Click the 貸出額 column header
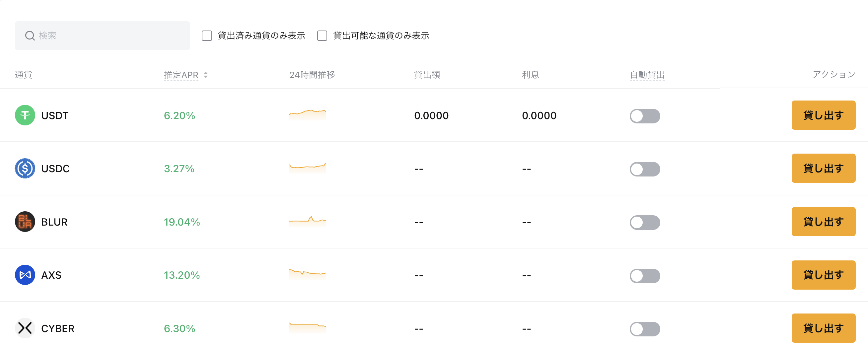The width and height of the screenshot is (868, 349). tap(427, 75)
